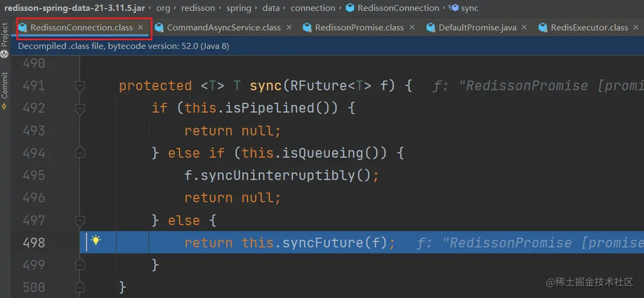This screenshot has width=644, height=298.
Task: Close the RedissonPromise.class tab
Action: click(x=412, y=27)
